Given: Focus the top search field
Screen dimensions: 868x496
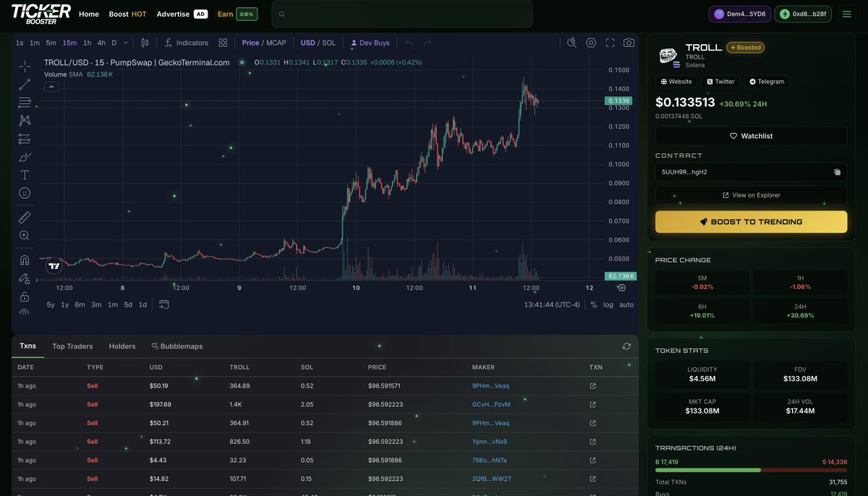Looking at the screenshot, I should point(402,14).
